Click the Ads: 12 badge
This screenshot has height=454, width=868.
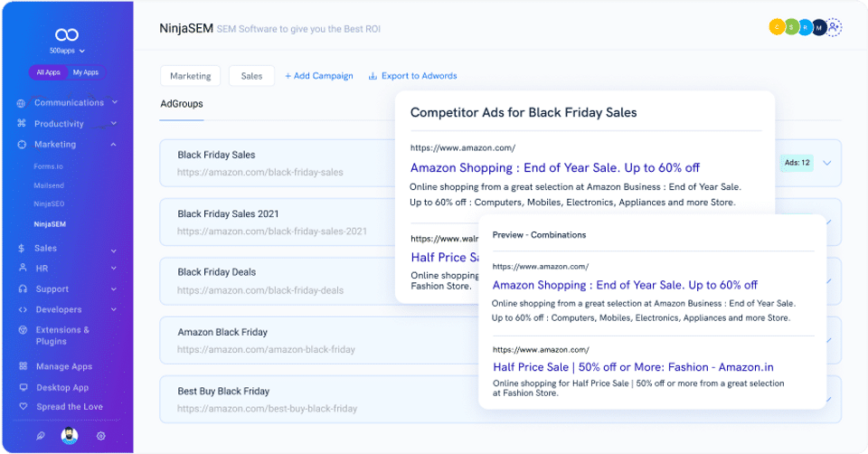coord(797,163)
